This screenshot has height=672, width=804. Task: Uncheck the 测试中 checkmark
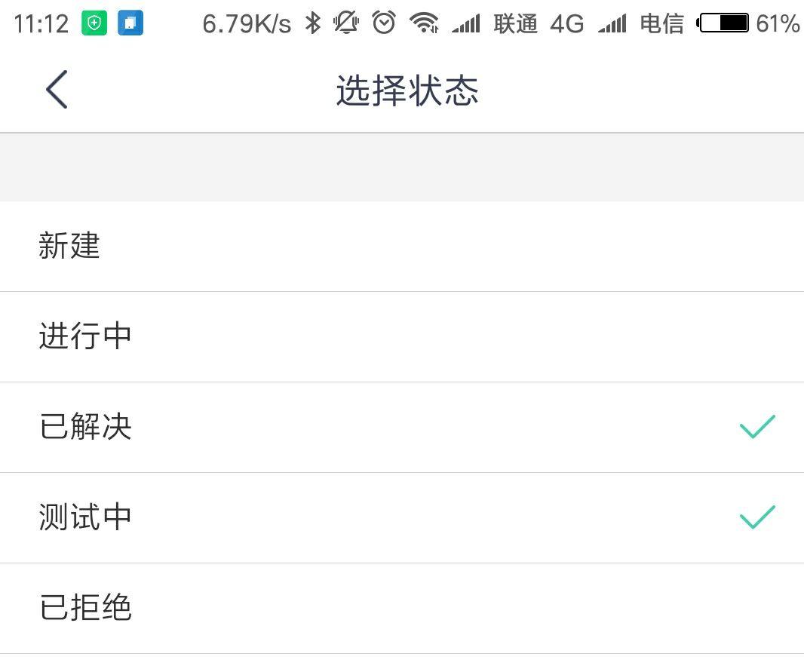tap(757, 517)
